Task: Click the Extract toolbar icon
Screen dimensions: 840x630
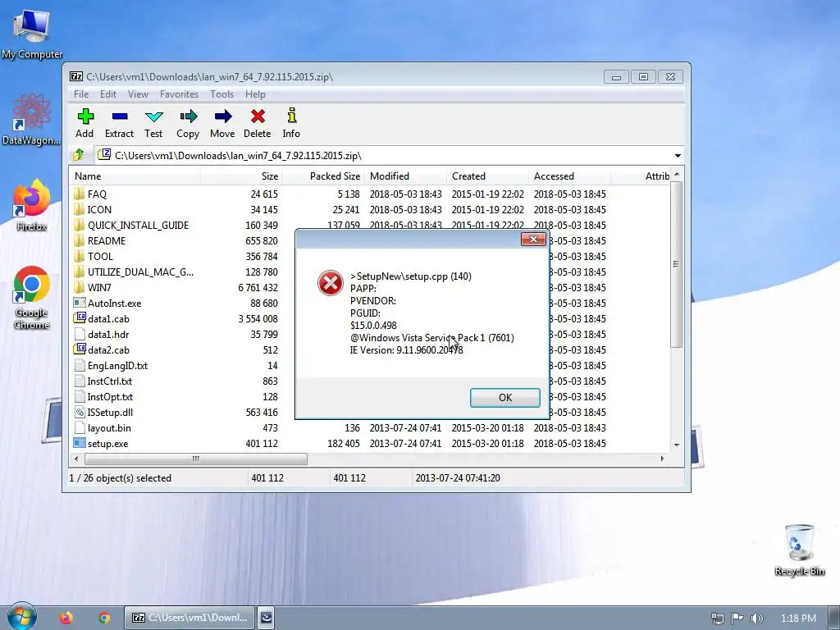Action: tap(120, 116)
